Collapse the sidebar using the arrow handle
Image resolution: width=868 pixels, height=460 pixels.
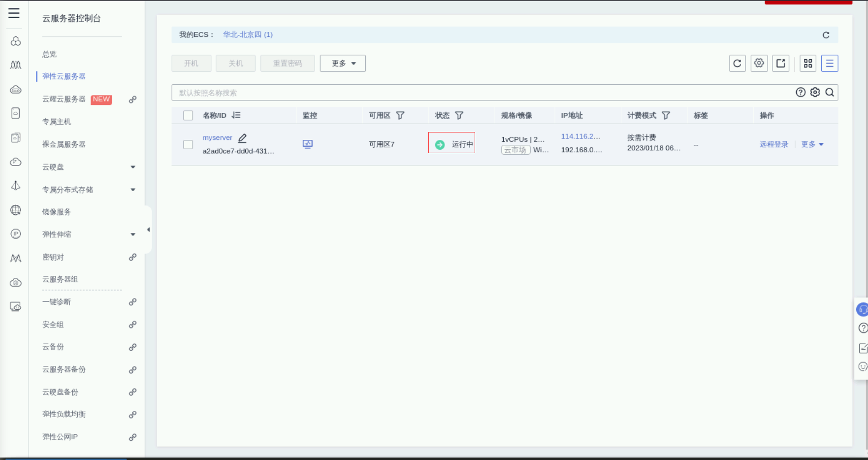coord(148,230)
